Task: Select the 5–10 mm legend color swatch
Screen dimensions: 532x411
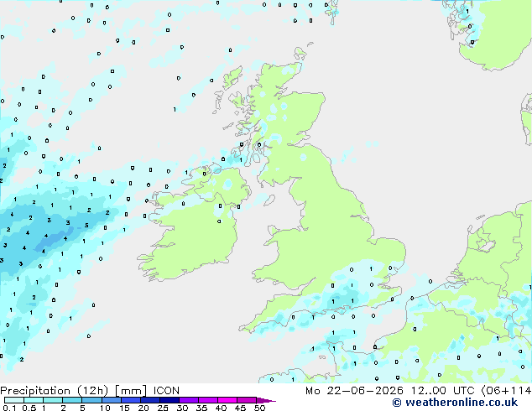Action: [x=91, y=400]
